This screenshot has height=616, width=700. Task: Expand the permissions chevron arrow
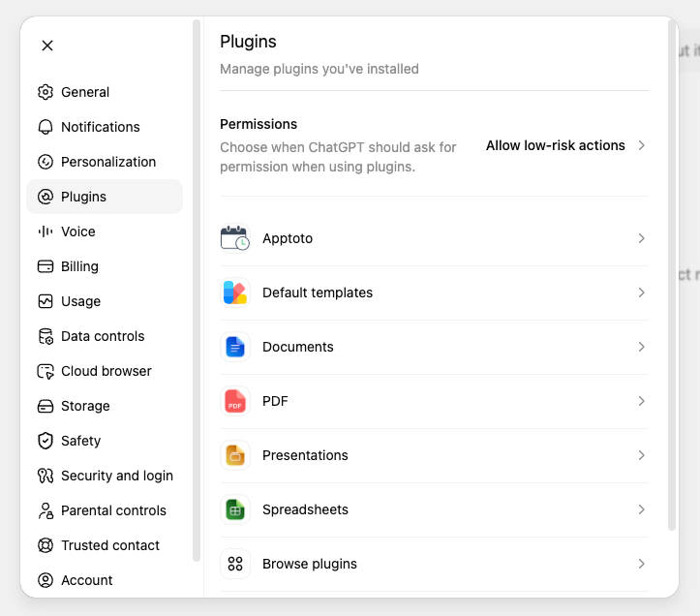(642, 145)
